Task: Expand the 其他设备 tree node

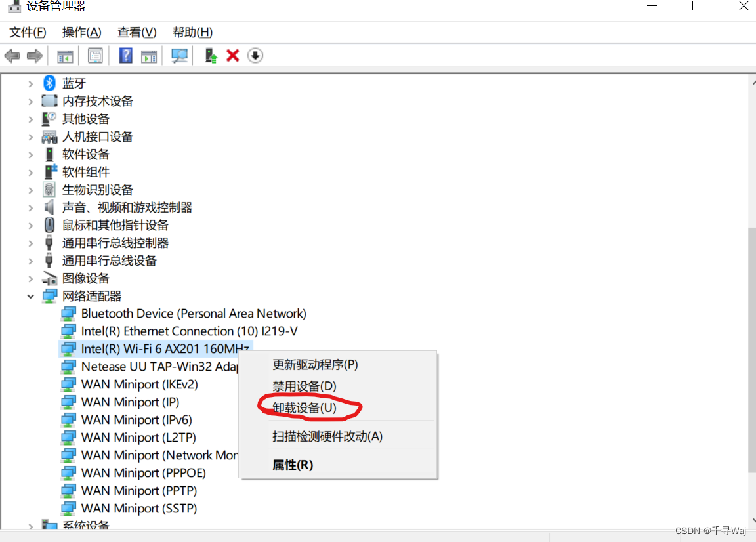Action: point(30,119)
